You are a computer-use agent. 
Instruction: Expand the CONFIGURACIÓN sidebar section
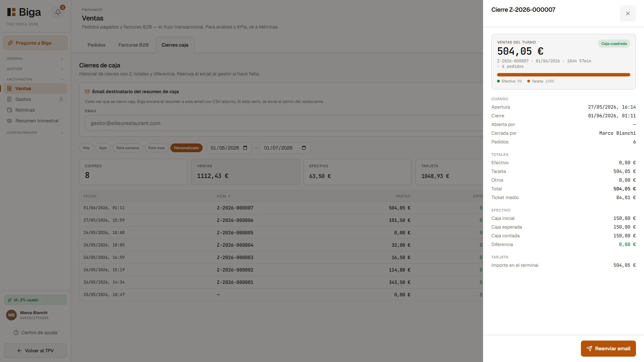pos(35,133)
